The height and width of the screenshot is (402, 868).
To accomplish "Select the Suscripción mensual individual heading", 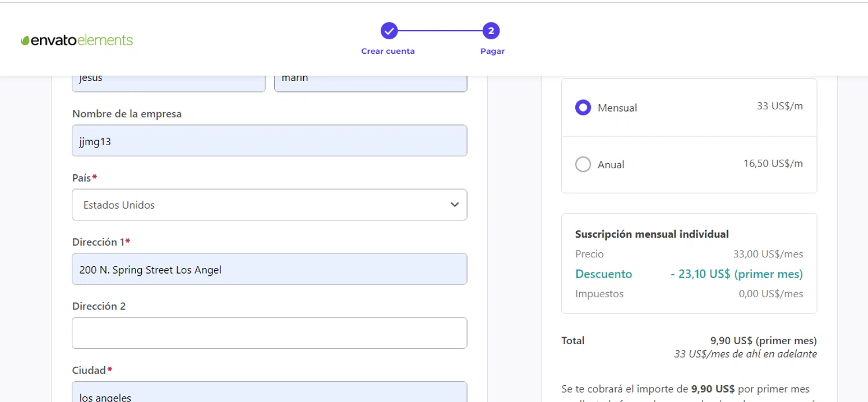I will pyautogui.click(x=652, y=234).
